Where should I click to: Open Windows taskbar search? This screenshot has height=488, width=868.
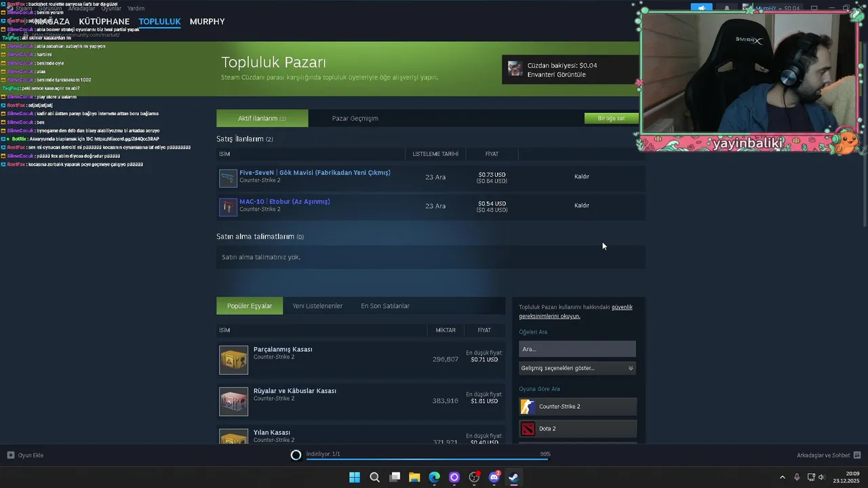(374, 477)
